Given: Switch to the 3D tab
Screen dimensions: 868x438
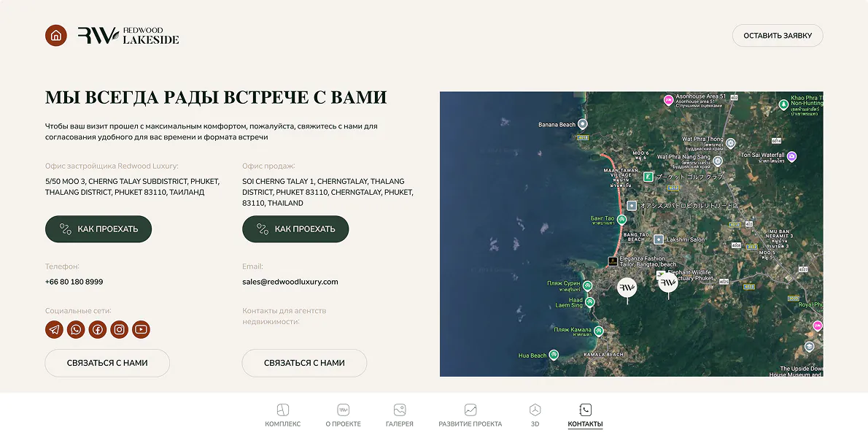Looking at the screenshot, I should click(x=535, y=415).
